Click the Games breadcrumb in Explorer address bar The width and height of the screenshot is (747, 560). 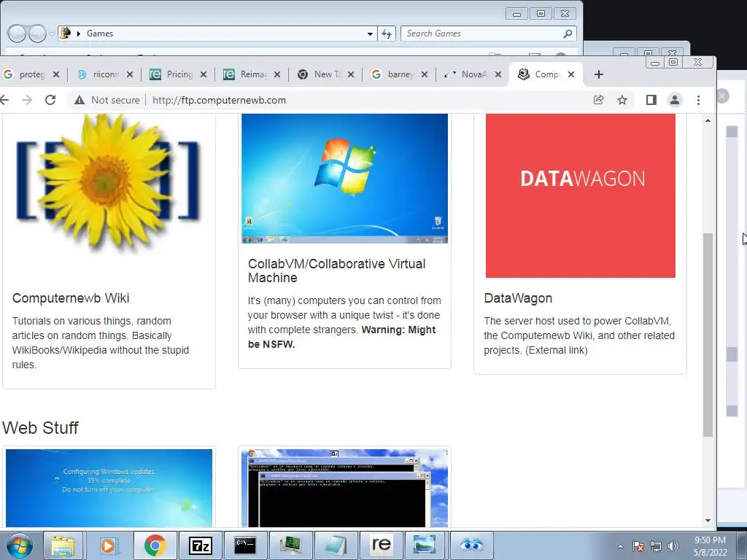(100, 34)
